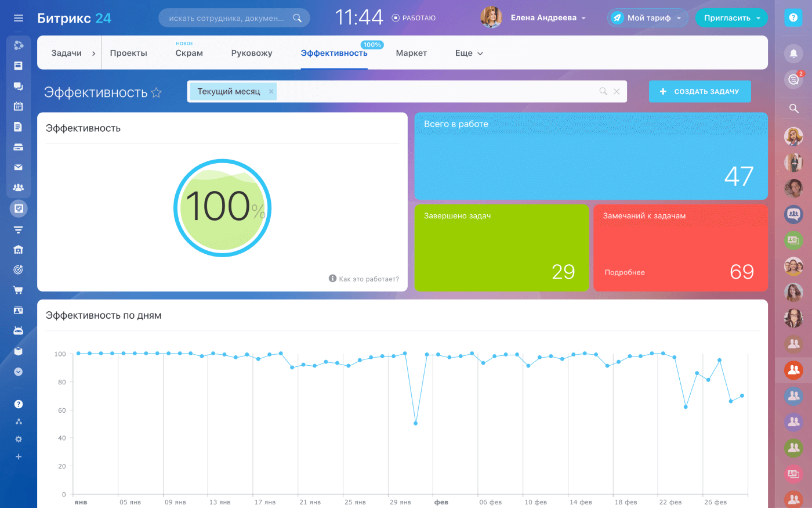The width and height of the screenshot is (812, 508).
Task: Open the settings gear in left sidebar
Action: [x=19, y=439]
